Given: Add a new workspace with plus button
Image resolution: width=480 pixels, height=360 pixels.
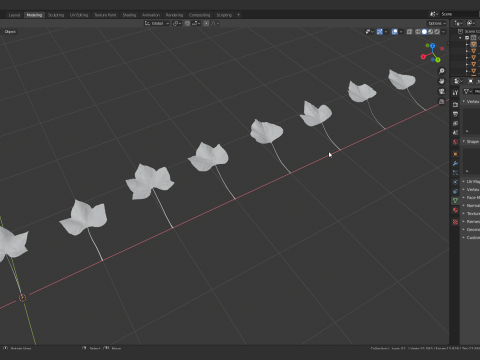Looking at the screenshot, I should [x=238, y=15].
